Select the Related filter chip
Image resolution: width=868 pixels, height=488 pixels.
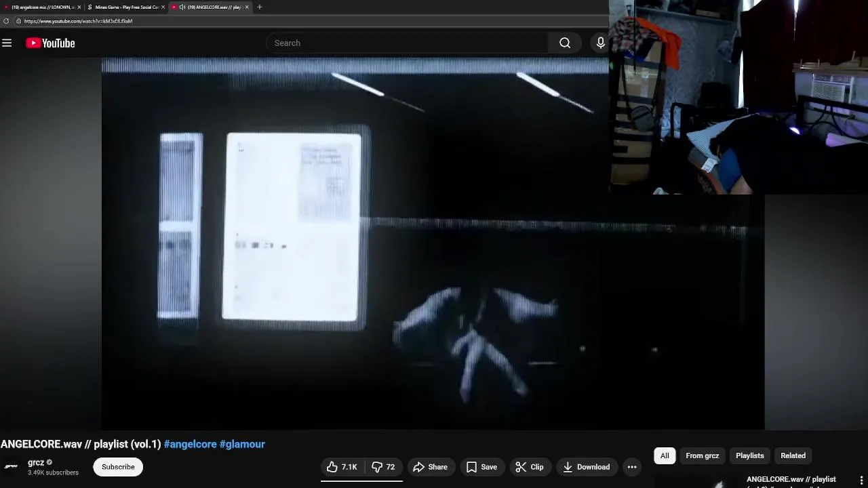point(793,456)
